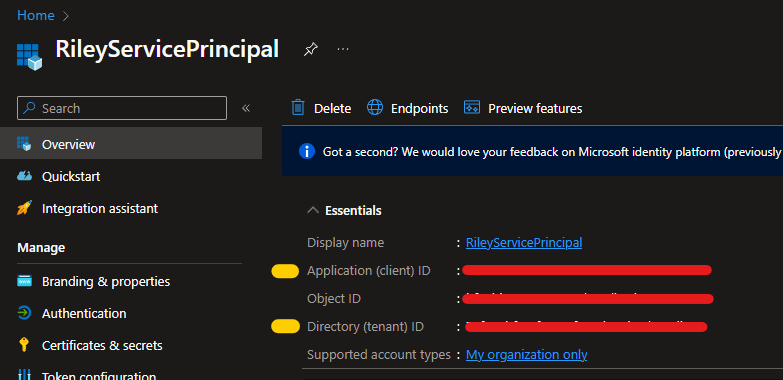Open the RileyServicePrincipal display name link

click(524, 243)
